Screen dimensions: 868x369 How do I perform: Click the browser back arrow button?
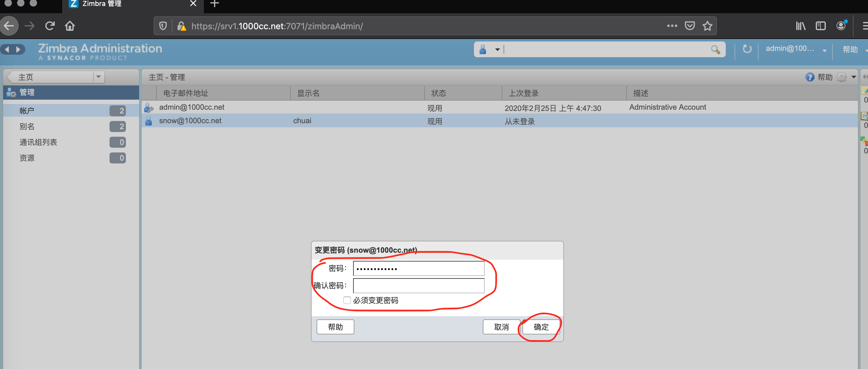point(9,26)
